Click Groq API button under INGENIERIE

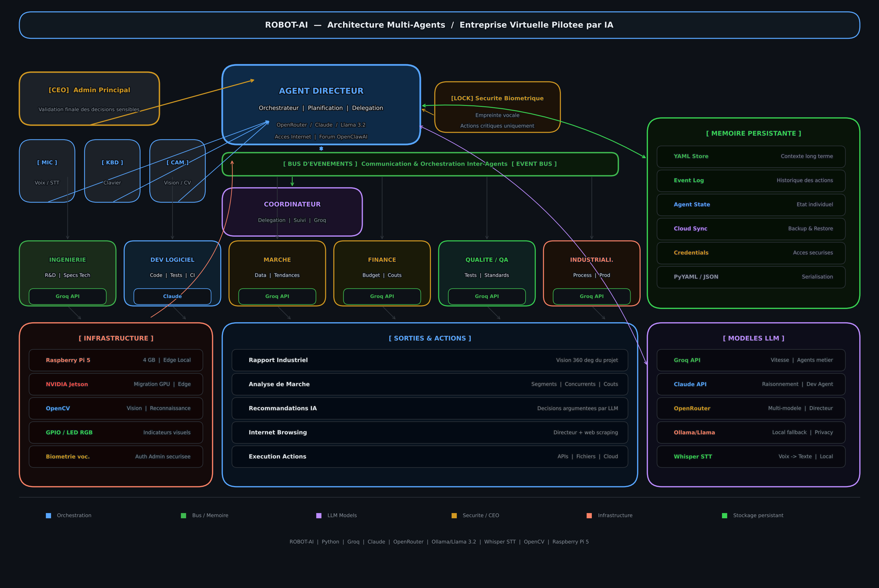(68, 296)
